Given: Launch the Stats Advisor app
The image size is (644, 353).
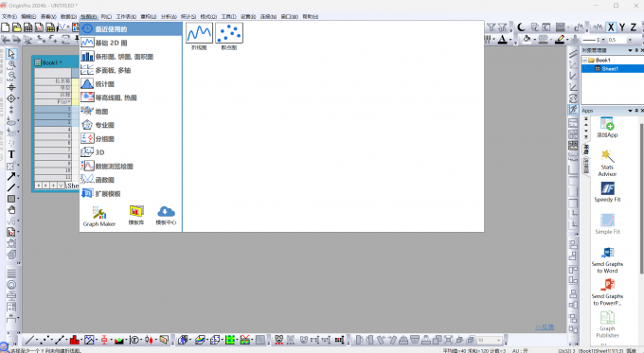Looking at the screenshot, I should tap(607, 163).
